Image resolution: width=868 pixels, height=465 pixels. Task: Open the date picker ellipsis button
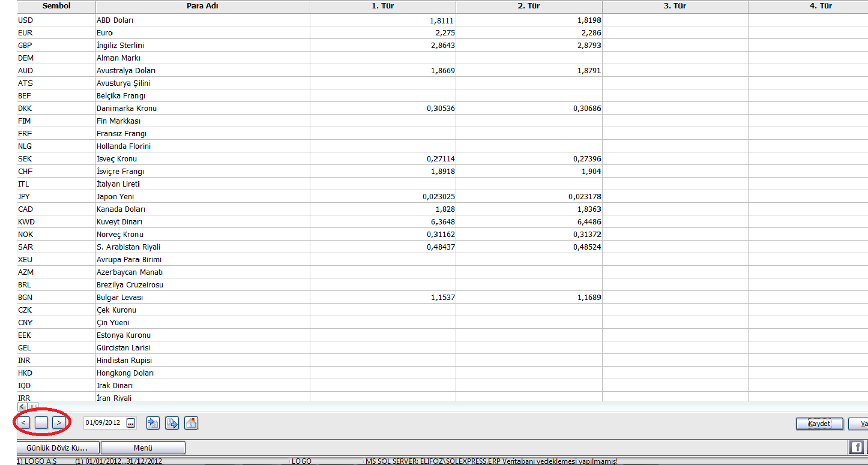click(x=131, y=423)
